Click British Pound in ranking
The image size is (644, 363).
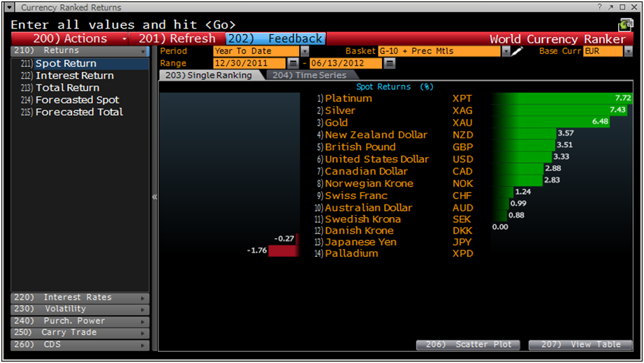coord(360,147)
